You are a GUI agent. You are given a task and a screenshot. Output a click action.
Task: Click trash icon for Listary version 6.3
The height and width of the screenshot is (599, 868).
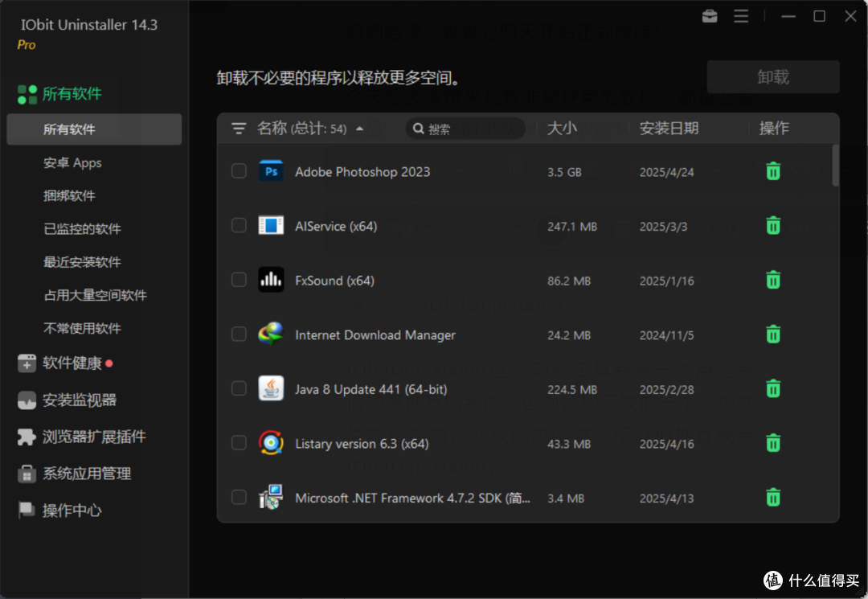point(773,443)
